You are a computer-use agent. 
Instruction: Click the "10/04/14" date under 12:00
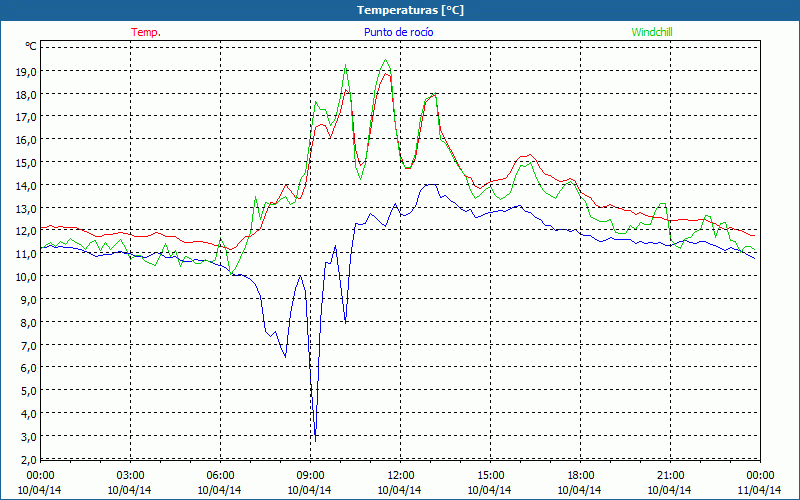tap(400, 490)
